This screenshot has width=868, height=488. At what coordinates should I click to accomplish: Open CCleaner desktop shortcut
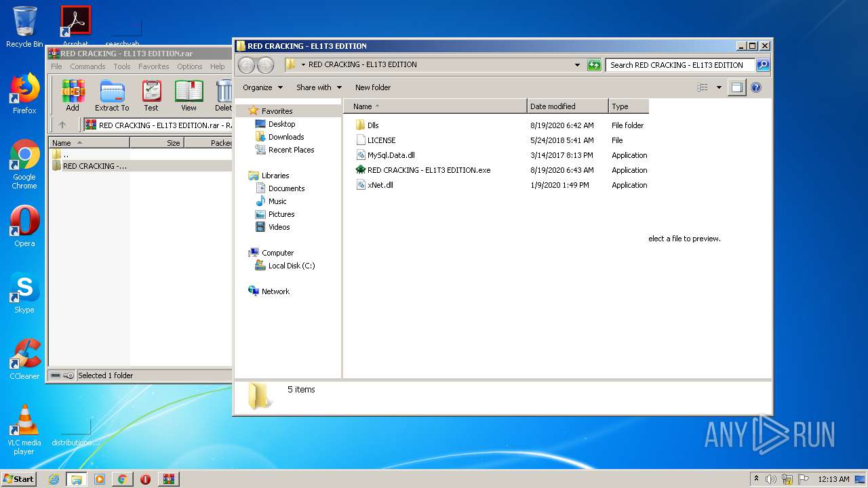(x=24, y=359)
